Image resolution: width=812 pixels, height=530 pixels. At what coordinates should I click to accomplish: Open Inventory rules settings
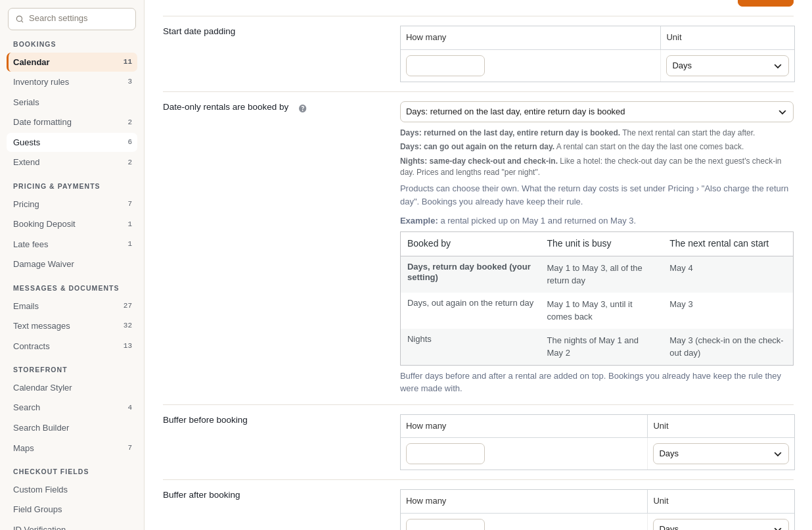click(72, 82)
